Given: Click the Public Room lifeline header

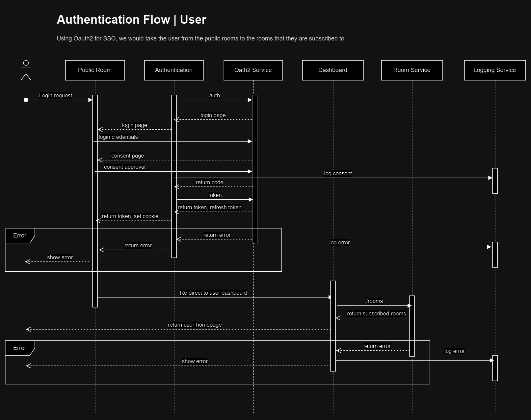Looking at the screenshot, I should [95, 70].
